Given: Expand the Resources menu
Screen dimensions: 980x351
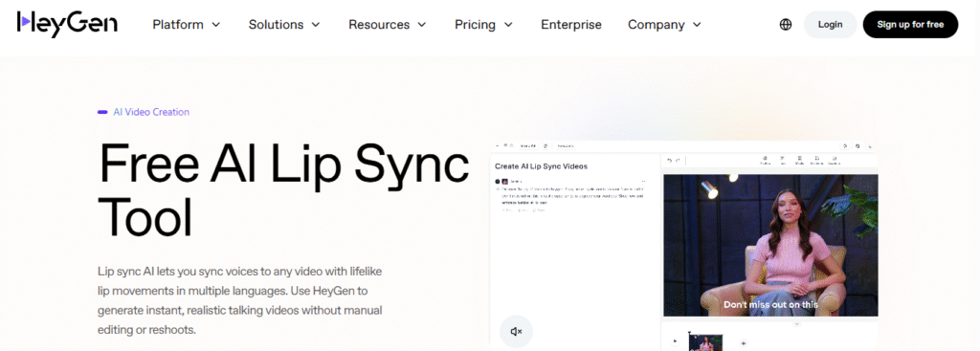Looking at the screenshot, I should (388, 25).
